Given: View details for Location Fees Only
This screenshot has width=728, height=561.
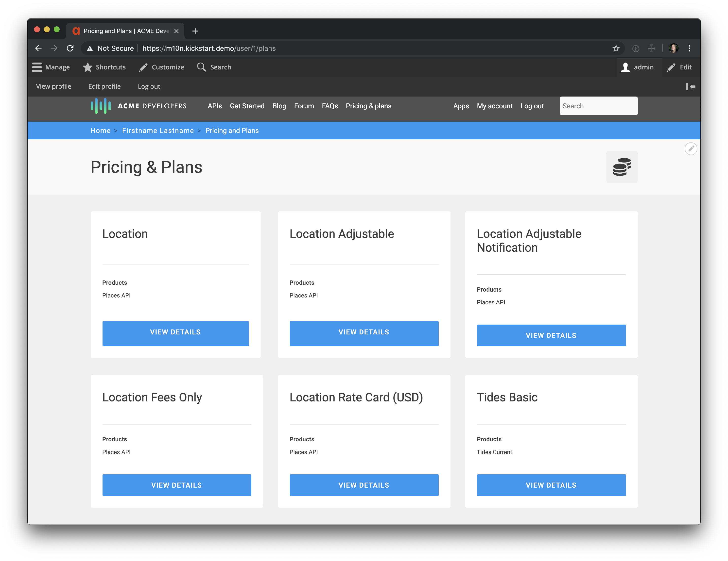Looking at the screenshot, I should (176, 485).
